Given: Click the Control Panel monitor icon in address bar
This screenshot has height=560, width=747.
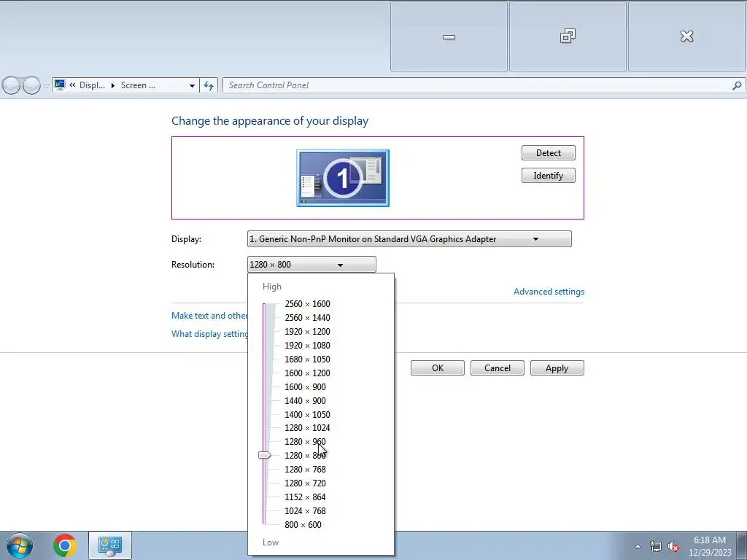Looking at the screenshot, I should coord(60,85).
